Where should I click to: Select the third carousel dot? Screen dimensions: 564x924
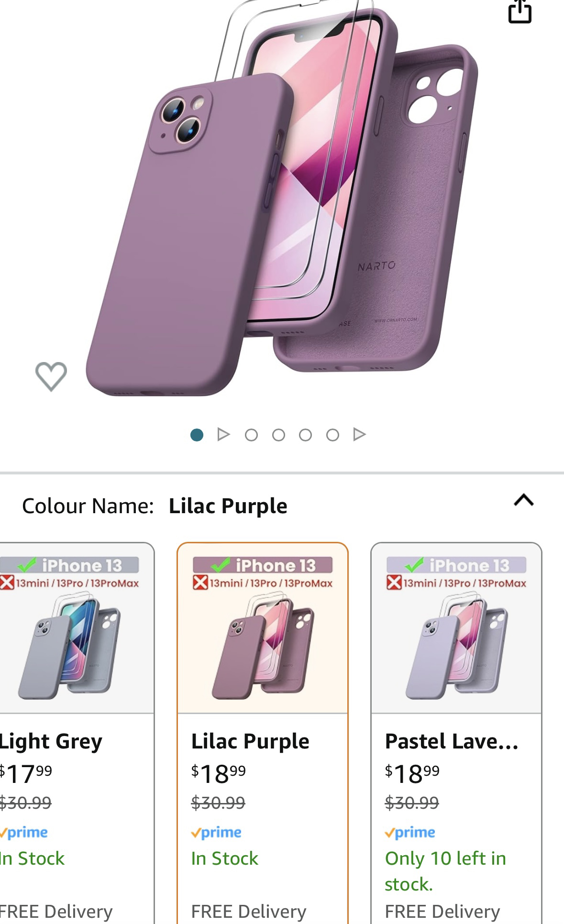click(251, 435)
